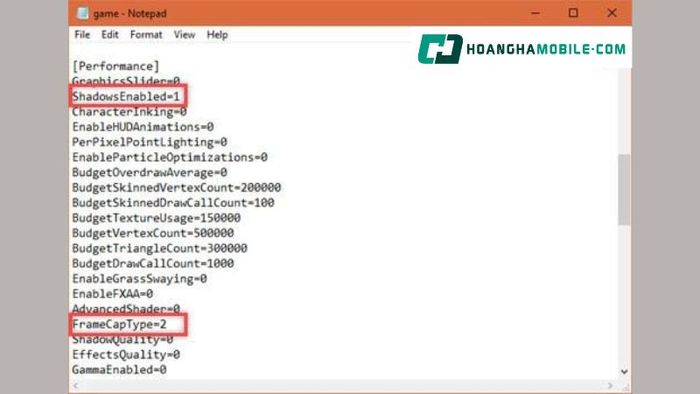The width and height of the screenshot is (700, 394).
Task: Click the BudgetTextureUsage=150000 line
Action: [156, 218]
